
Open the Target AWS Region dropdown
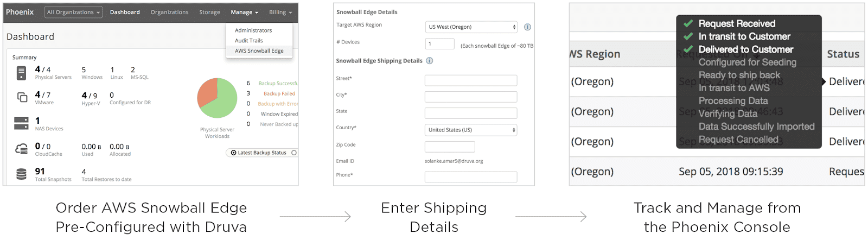pos(471,27)
